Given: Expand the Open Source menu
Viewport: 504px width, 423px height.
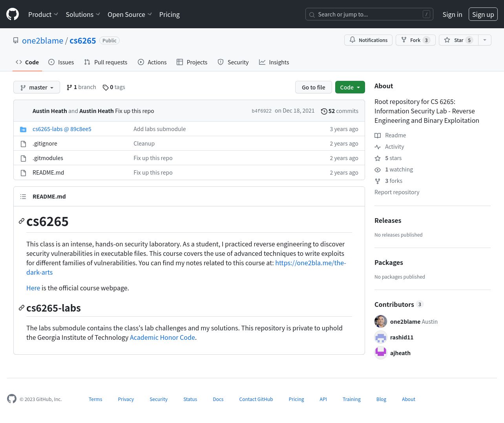Looking at the screenshot, I should 130,15.
